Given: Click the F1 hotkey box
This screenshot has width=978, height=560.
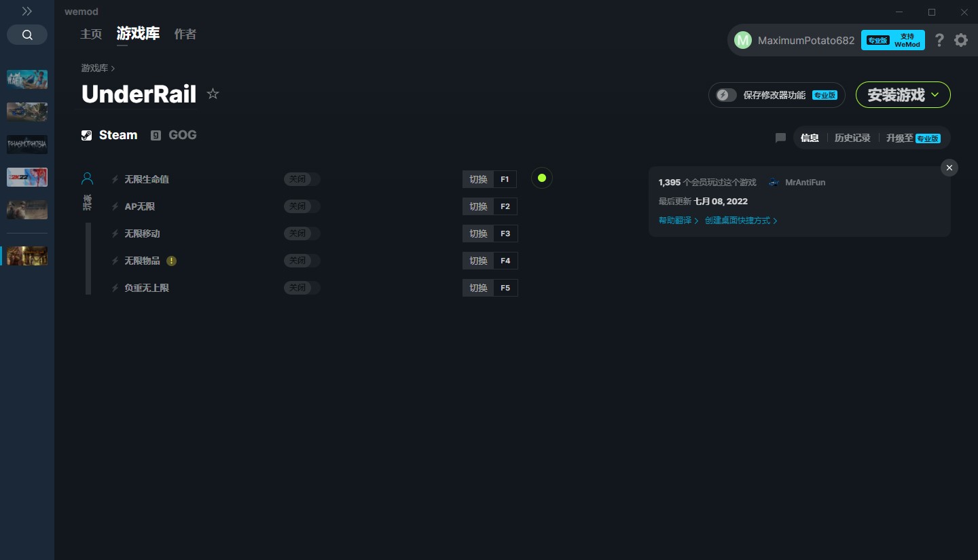Looking at the screenshot, I should tap(505, 179).
